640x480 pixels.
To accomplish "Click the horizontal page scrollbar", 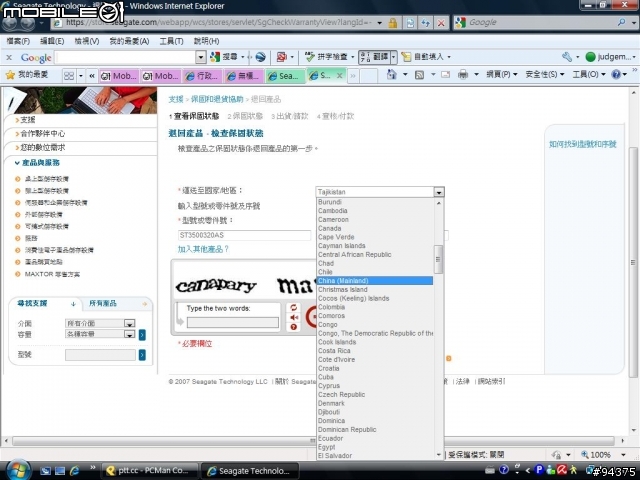I will pyautogui.click(x=313, y=441).
